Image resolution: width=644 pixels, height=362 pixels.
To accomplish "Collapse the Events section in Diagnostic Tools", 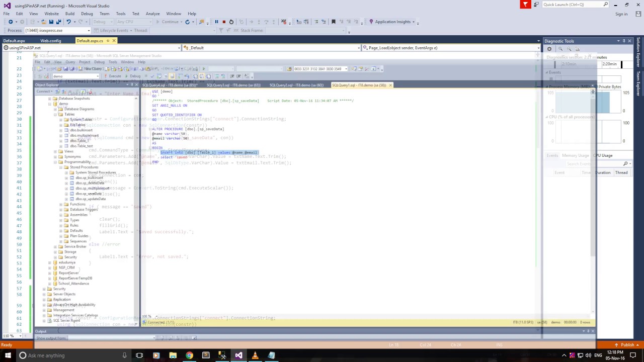I will (x=547, y=72).
